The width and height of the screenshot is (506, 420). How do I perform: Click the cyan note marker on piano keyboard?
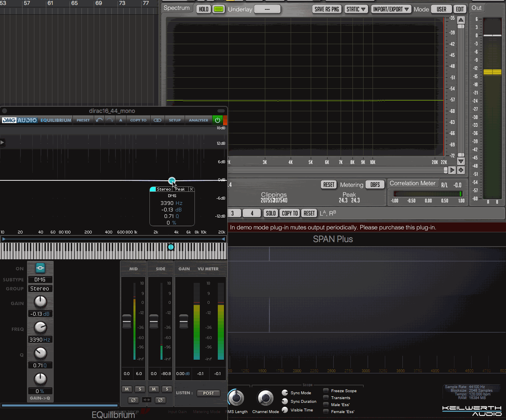171,247
